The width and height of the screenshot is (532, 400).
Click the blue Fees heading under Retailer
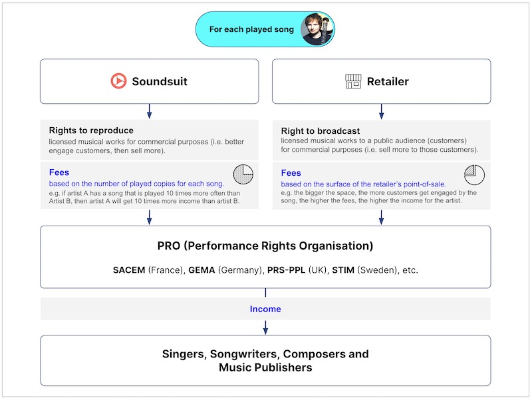pos(291,172)
